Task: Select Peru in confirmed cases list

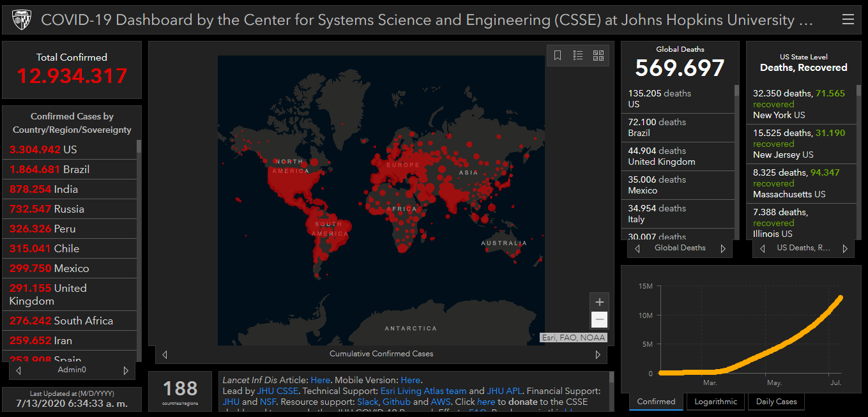Action: pyautogui.click(x=70, y=229)
